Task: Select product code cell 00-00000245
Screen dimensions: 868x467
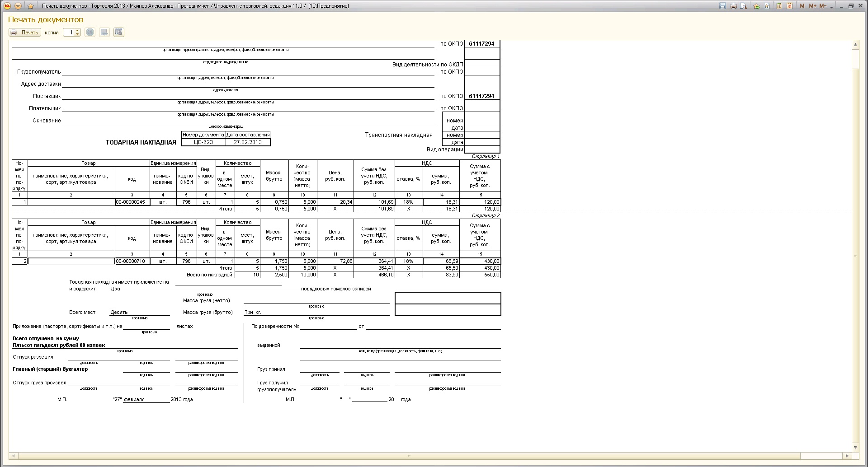Action: (x=132, y=202)
